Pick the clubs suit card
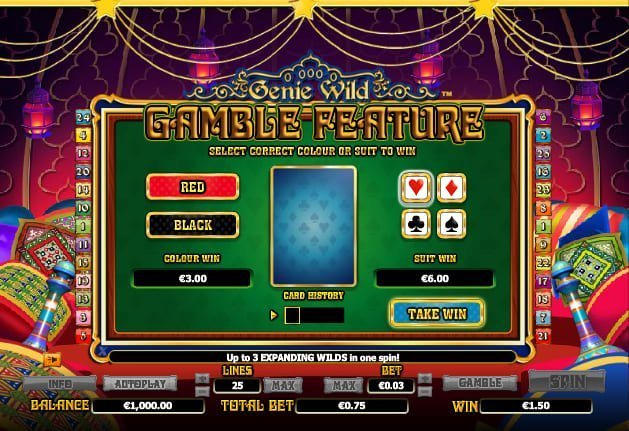This screenshot has height=431, width=629. (416, 224)
